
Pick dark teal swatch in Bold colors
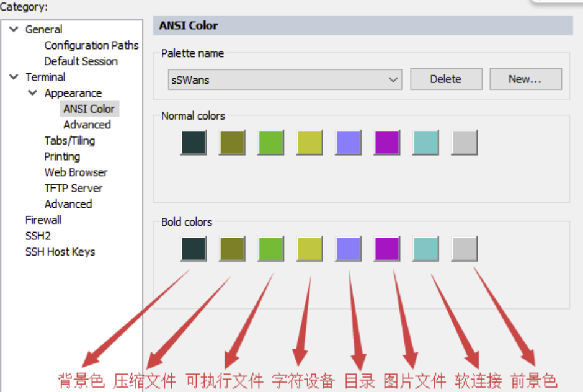tap(194, 249)
